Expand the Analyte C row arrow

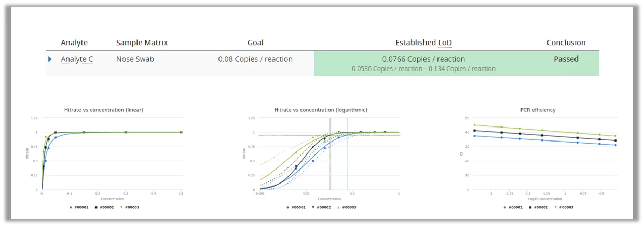tap(50, 59)
